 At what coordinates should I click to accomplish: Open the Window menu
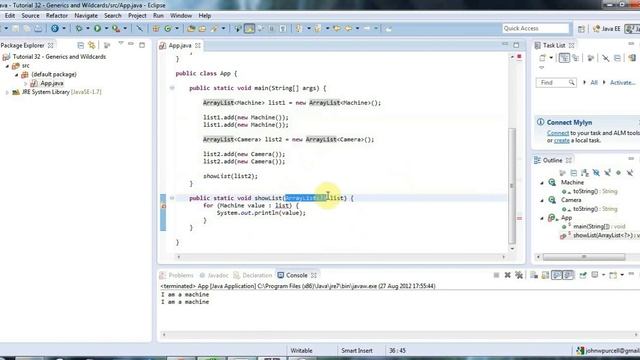[181, 16]
